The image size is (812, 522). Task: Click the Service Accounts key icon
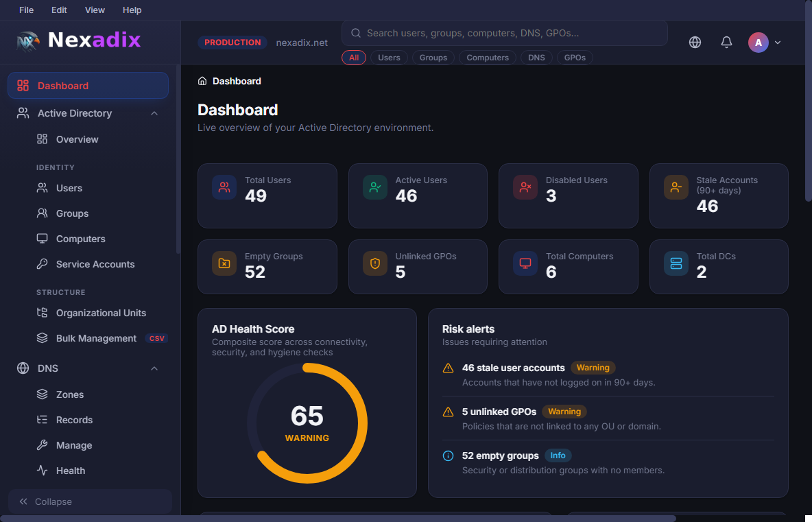[x=42, y=263]
